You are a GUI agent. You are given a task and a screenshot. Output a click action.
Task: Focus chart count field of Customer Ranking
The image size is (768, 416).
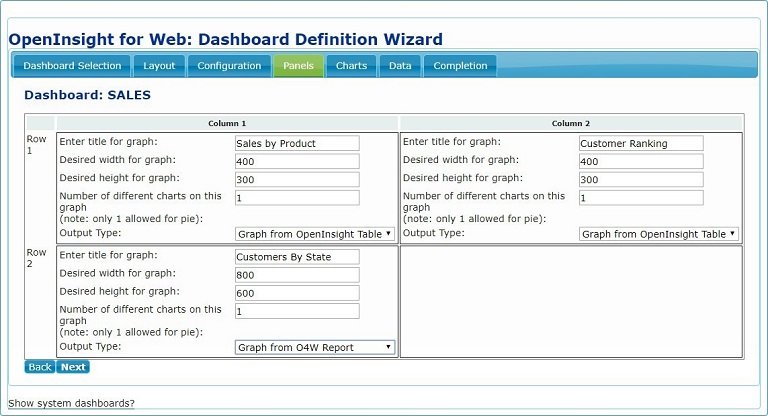(x=641, y=197)
